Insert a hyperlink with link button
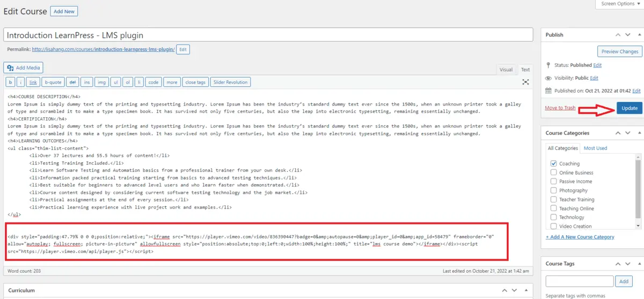This screenshot has width=644, height=299. (x=33, y=82)
